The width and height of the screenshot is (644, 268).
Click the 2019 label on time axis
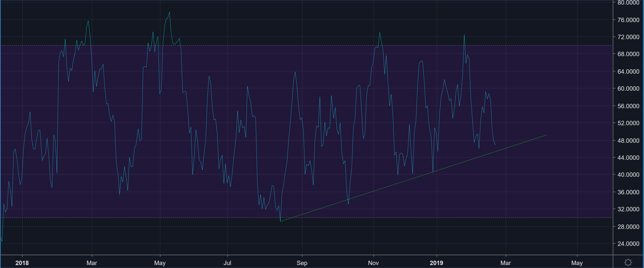point(436,263)
